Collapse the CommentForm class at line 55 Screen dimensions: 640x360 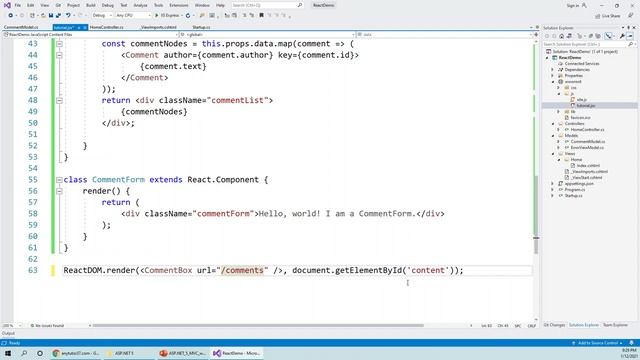59,180
